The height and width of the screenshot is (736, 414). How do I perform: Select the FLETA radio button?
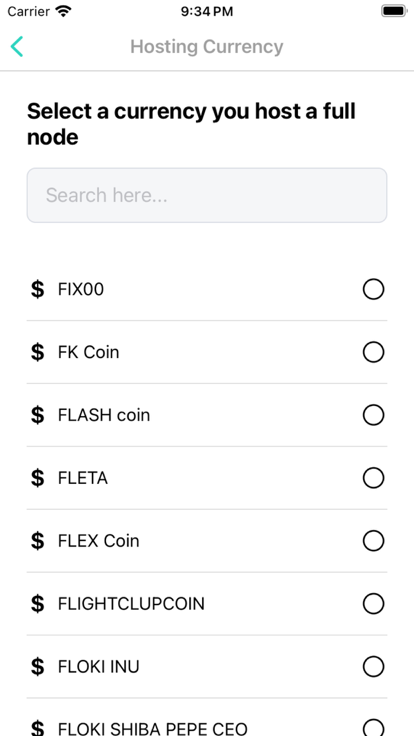point(374,478)
